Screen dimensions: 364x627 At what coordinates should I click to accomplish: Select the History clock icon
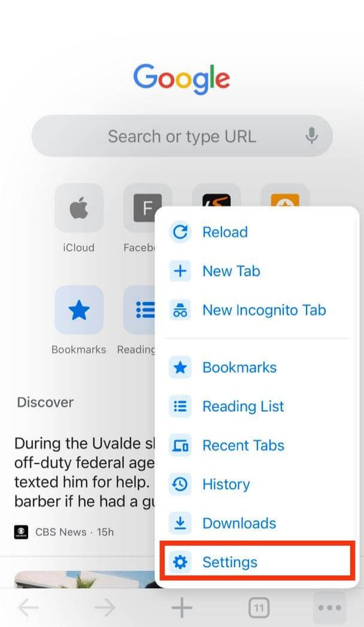tap(180, 484)
